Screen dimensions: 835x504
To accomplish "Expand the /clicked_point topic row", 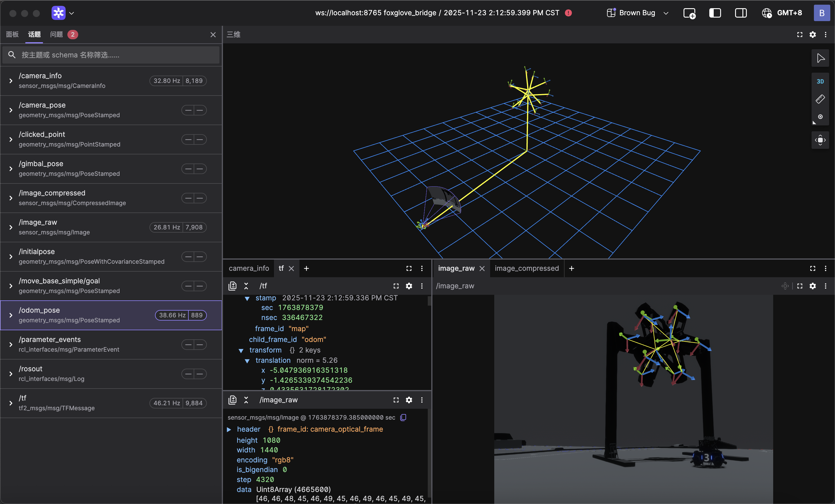I will tap(11, 139).
